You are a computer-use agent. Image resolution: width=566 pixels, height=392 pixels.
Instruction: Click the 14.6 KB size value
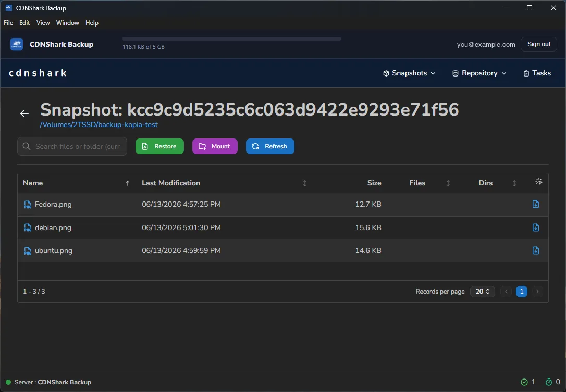[368, 250]
